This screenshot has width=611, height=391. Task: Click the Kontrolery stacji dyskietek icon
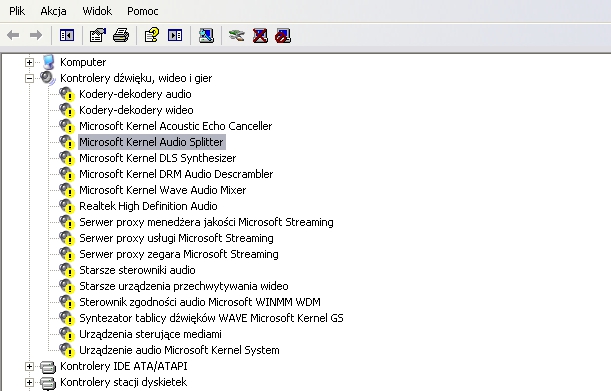48,383
